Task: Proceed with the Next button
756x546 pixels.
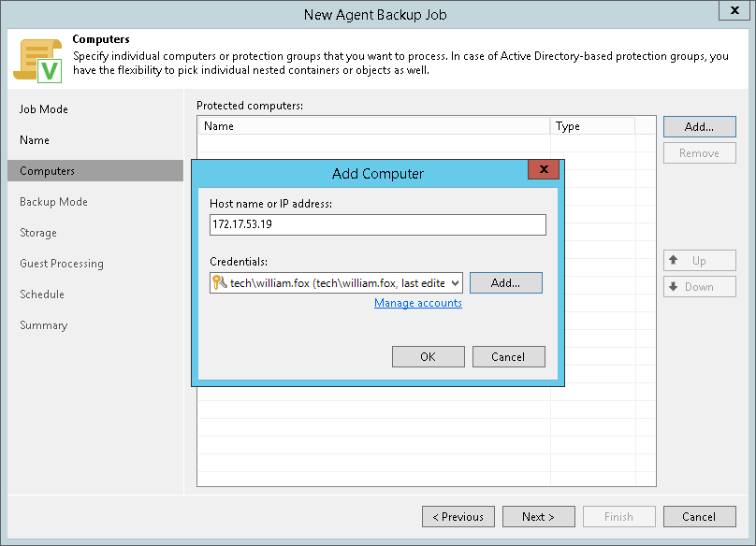Action: 538,516
